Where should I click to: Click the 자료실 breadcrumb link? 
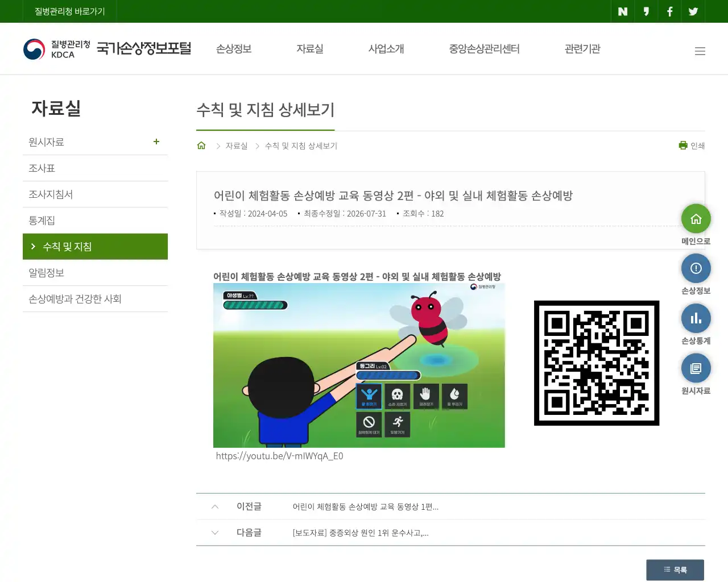[x=237, y=146]
